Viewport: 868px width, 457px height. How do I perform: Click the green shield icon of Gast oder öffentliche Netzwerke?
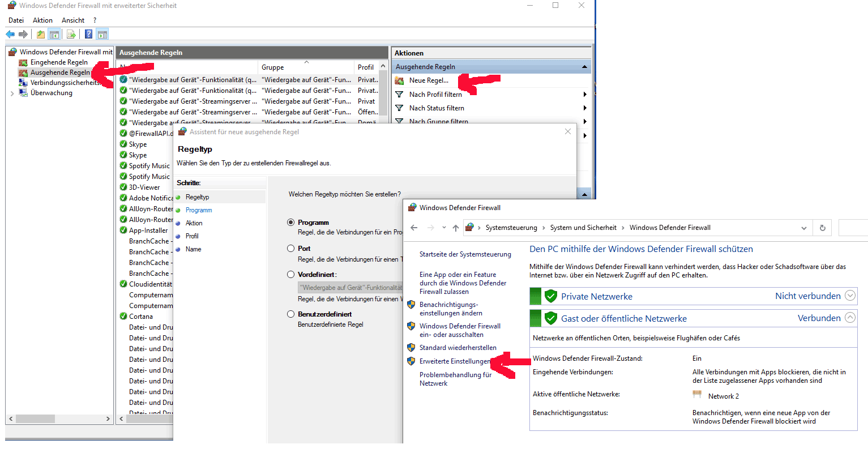tap(550, 318)
